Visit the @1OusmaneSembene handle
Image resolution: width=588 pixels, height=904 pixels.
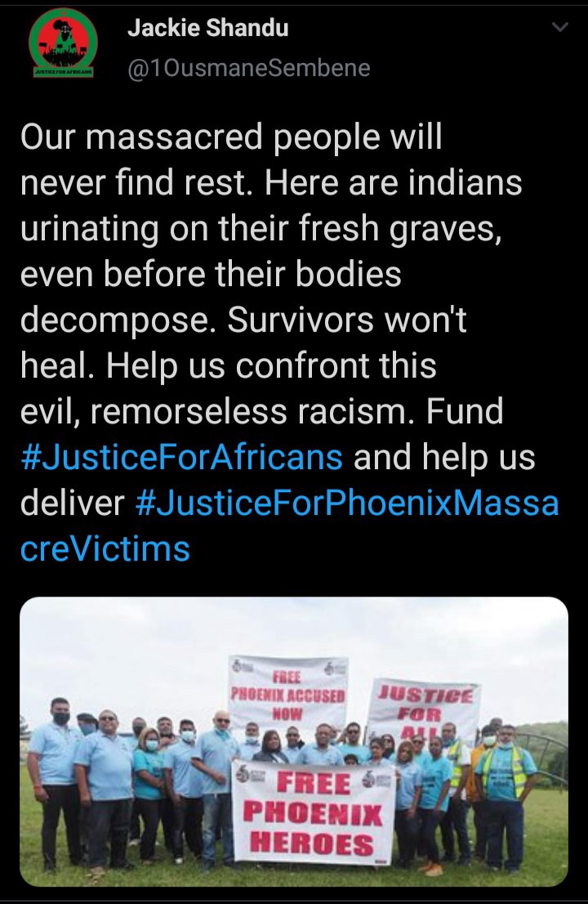click(248, 68)
